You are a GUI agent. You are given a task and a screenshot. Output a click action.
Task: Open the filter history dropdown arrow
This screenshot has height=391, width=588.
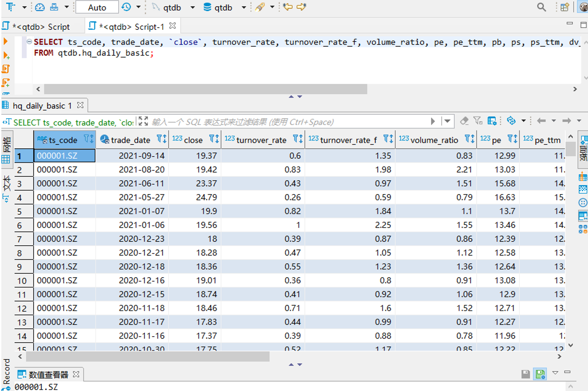point(448,121)
